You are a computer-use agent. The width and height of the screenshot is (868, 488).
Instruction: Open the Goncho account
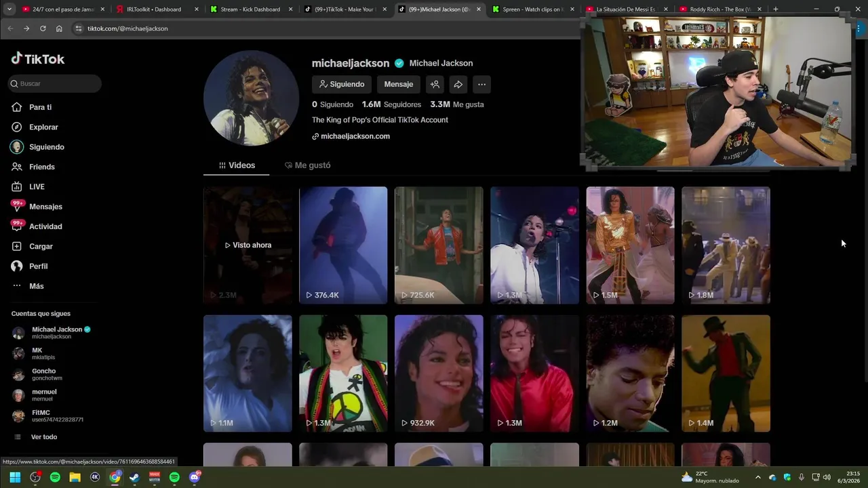(37, 374)
